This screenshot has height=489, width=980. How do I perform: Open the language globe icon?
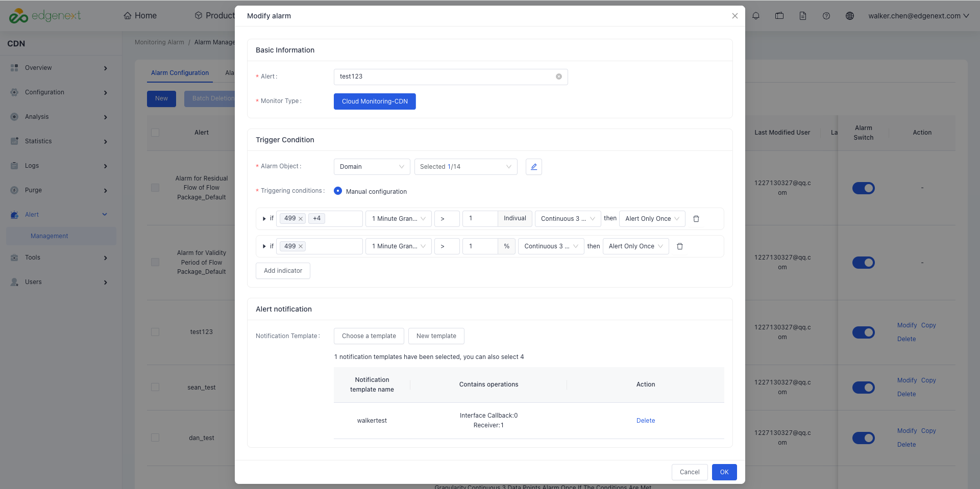pos(850,16)
